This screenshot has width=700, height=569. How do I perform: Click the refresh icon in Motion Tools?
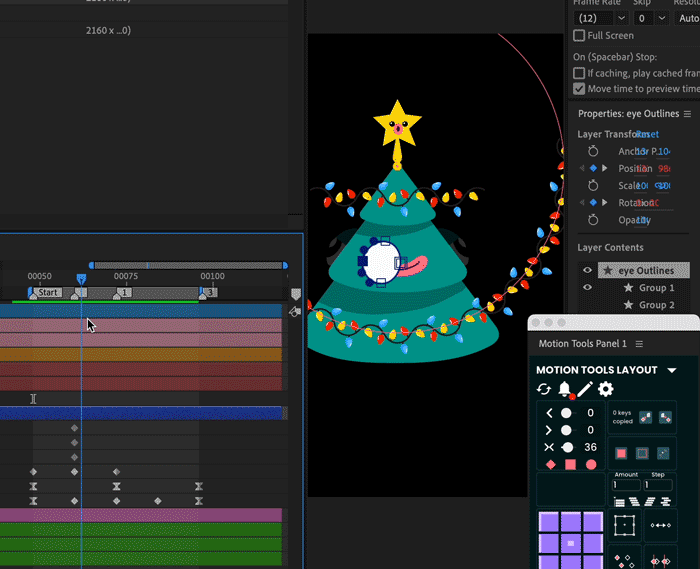pyautogui.click(x=544, y=389)
